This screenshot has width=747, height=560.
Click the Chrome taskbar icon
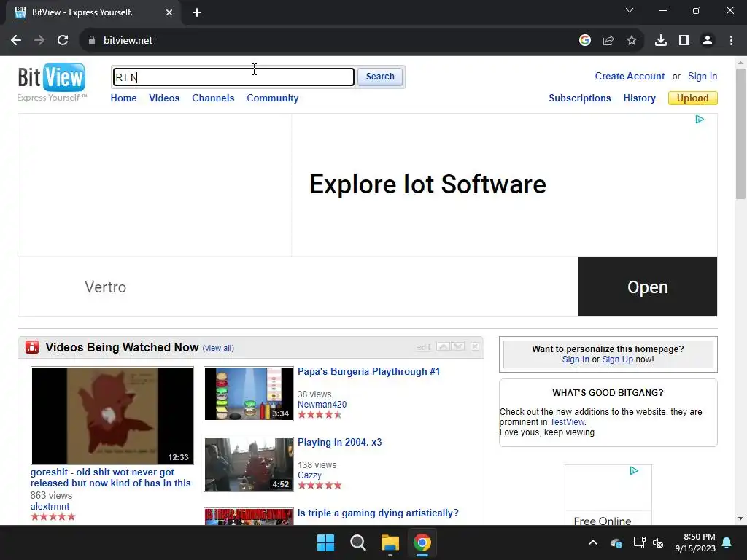point(422,542)
